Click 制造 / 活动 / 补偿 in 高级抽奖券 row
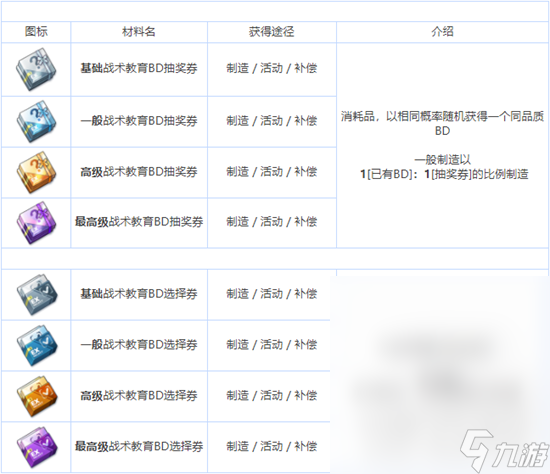550x474 pixels. click(271, 172)
